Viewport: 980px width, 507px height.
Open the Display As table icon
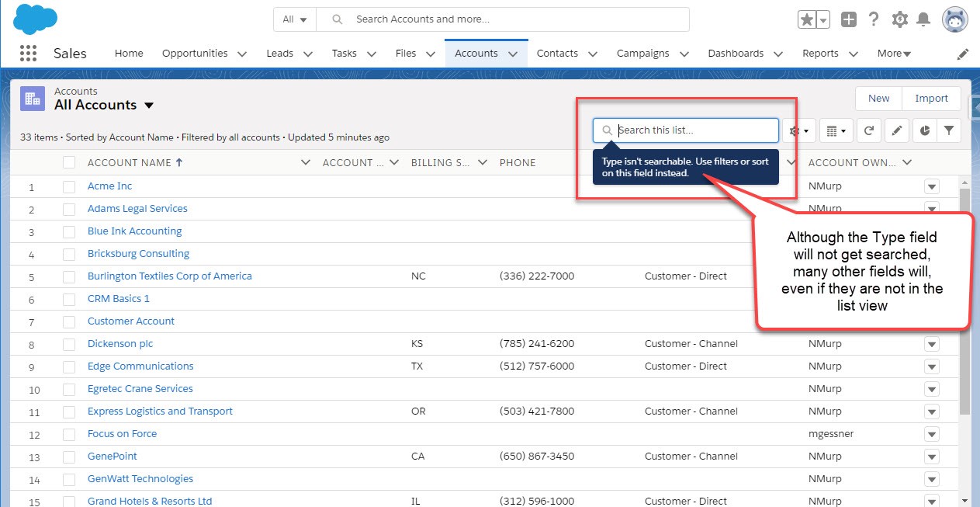(x=836, y=131)
